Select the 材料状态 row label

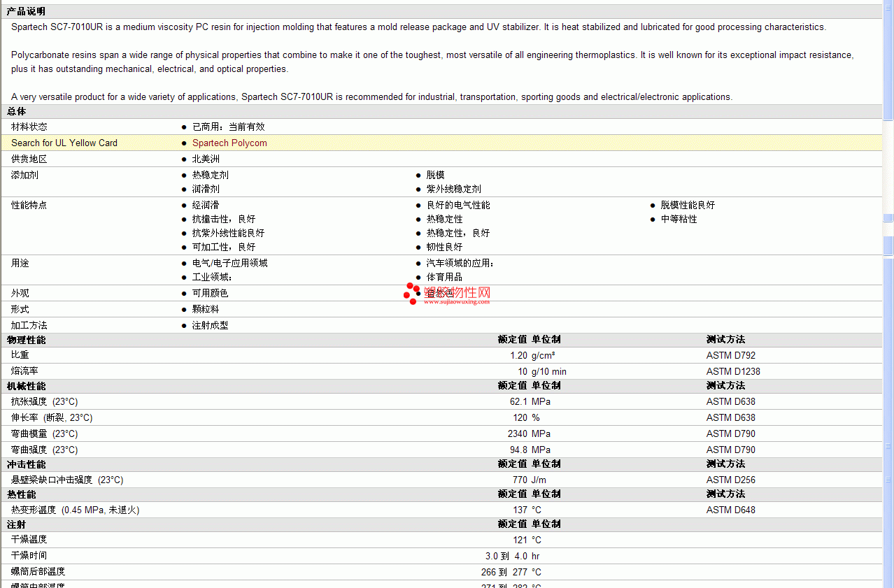pyautogui.click(x=29, y=127)
